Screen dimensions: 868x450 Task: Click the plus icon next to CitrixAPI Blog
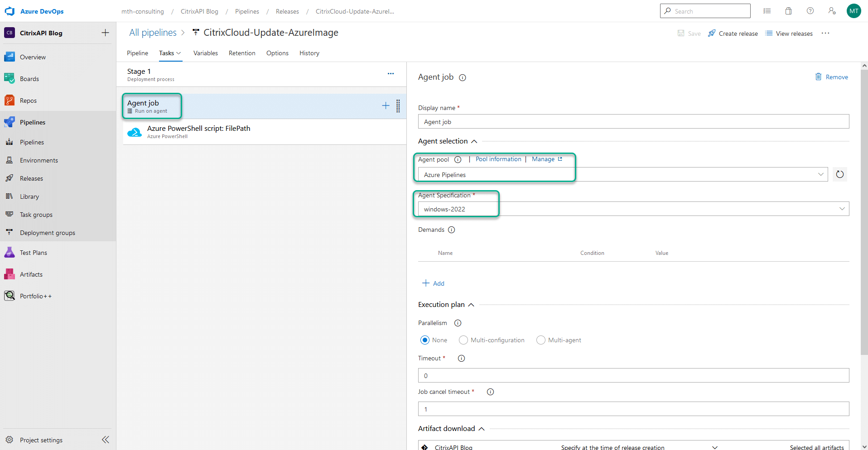[105, 33]
